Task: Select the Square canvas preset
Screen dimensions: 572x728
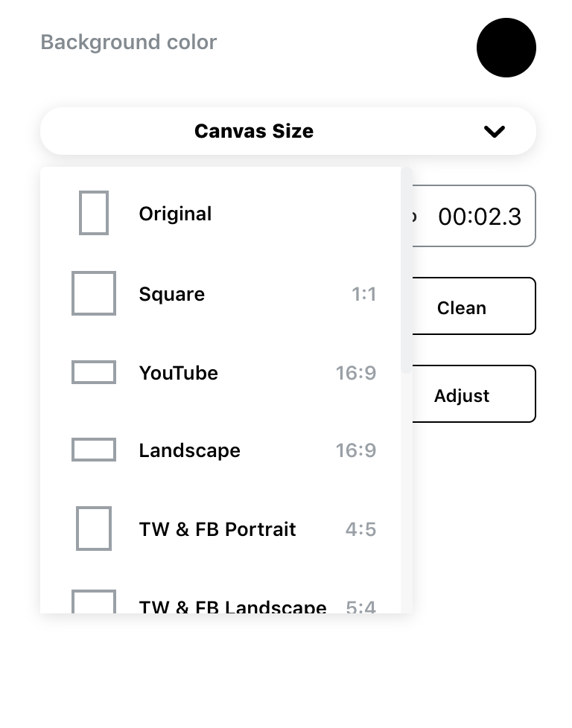Action: (x=172, y=294)
